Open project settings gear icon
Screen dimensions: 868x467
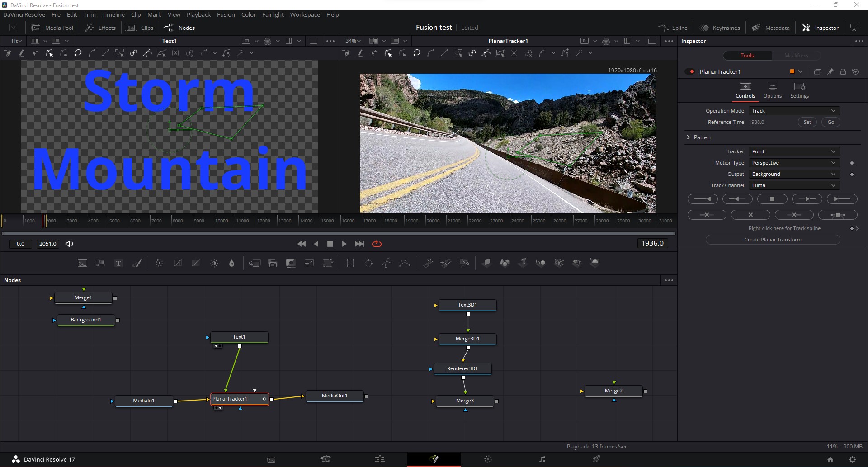852,459
